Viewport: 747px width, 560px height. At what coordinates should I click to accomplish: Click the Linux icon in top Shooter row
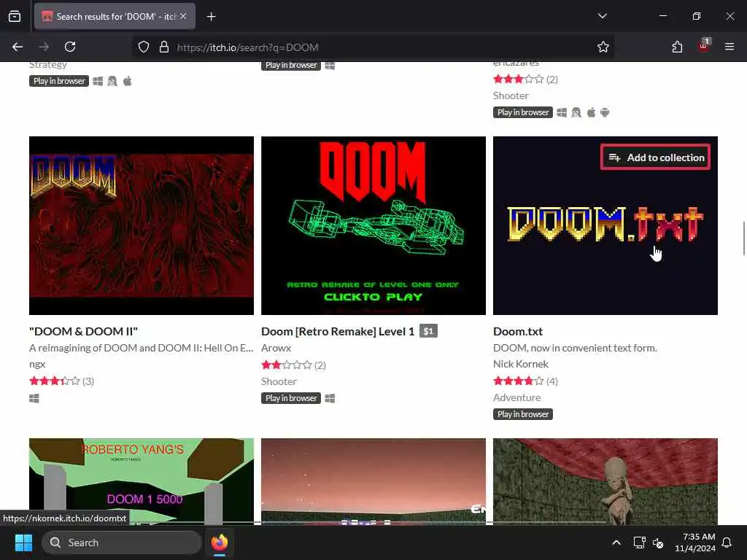pyautogui.click(x=576, y=112)
